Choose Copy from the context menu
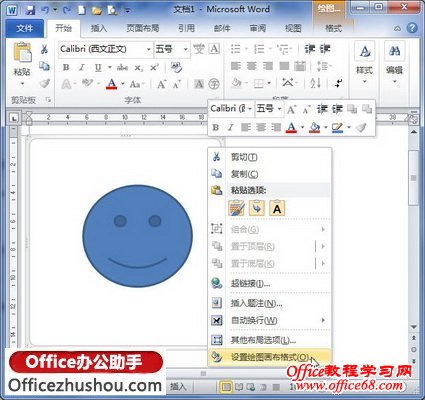This screenshot has height=400, width=425. (x=269, y=174)
